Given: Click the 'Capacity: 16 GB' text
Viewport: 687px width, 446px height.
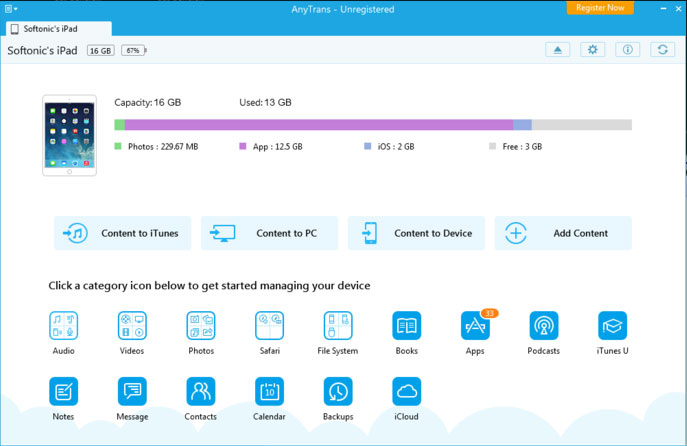Looking at the screenshot, I should tap(148, 103).
